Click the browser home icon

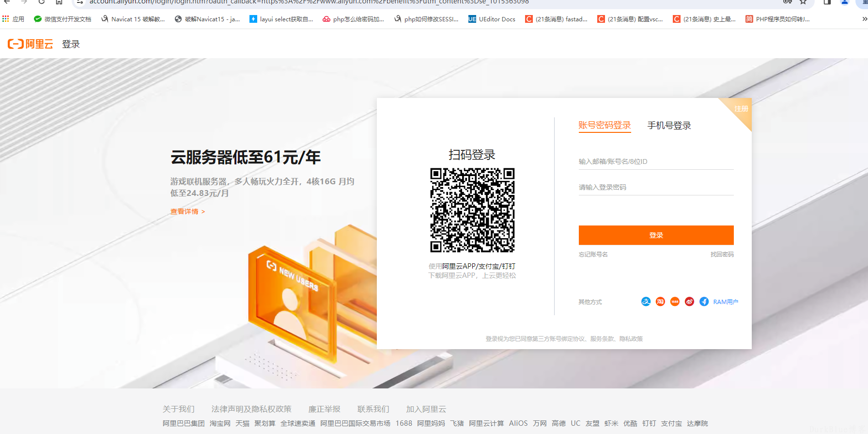[x=59, y=2]
